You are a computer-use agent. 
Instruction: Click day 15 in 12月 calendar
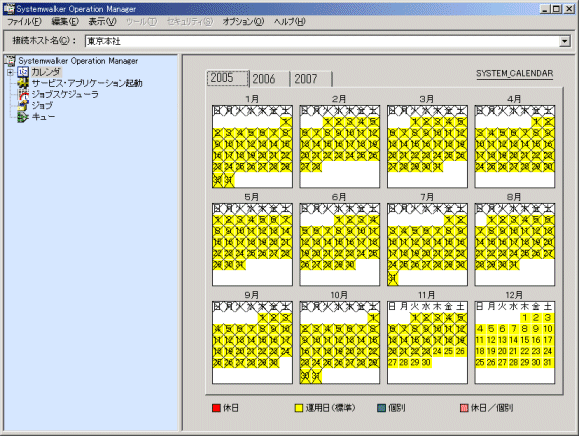pyautogui.click(x=525, y=340)
